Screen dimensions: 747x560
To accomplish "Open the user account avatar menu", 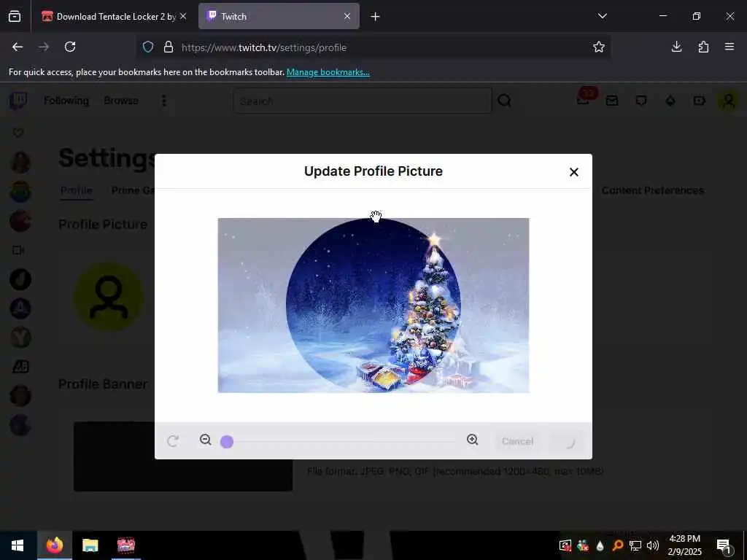I will [729, 101].
